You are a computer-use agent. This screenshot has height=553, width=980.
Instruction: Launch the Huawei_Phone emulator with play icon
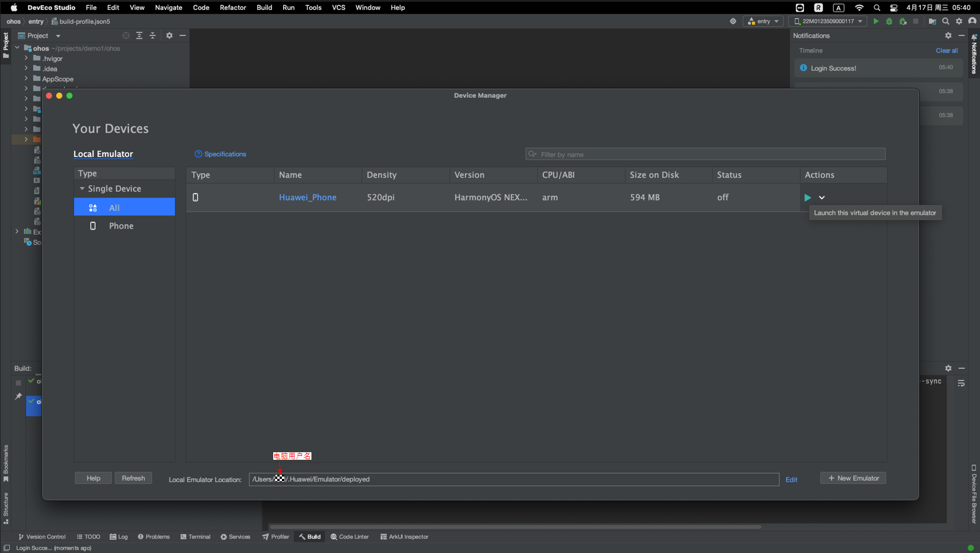(807, 197)
